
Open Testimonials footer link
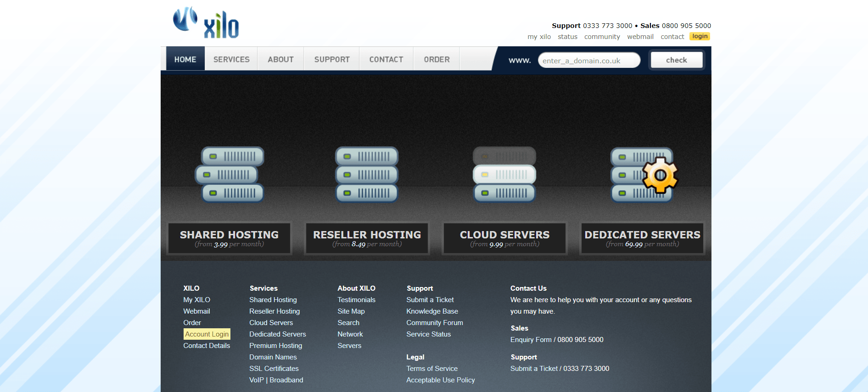click(x=356, y=300)
